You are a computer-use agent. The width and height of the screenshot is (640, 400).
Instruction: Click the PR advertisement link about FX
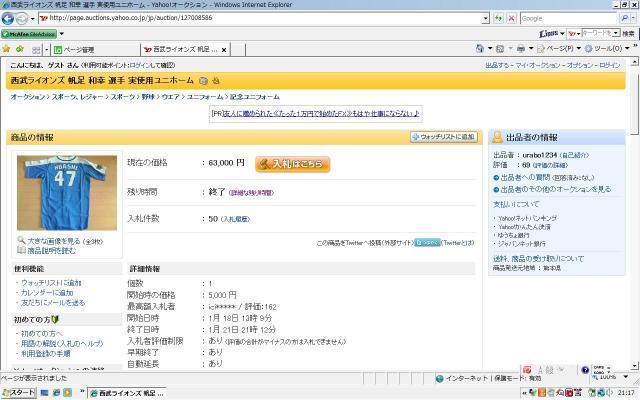point(321,113)
